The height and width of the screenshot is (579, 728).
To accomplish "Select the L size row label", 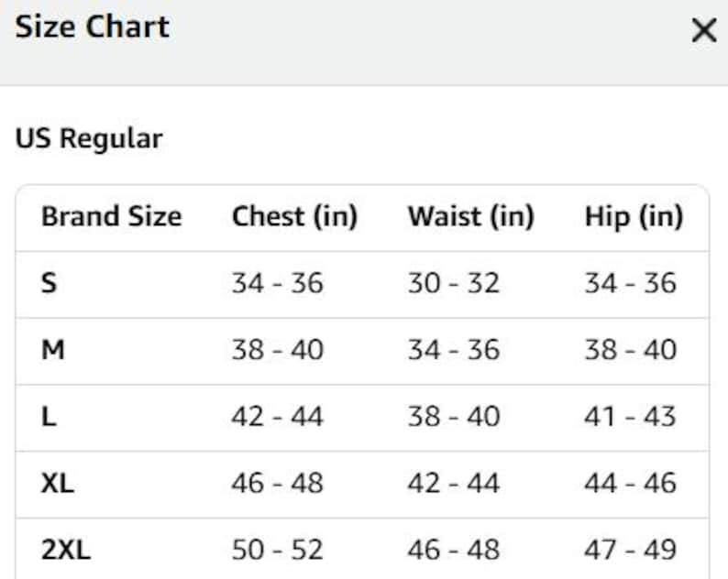I will click(x=50, y=416).
